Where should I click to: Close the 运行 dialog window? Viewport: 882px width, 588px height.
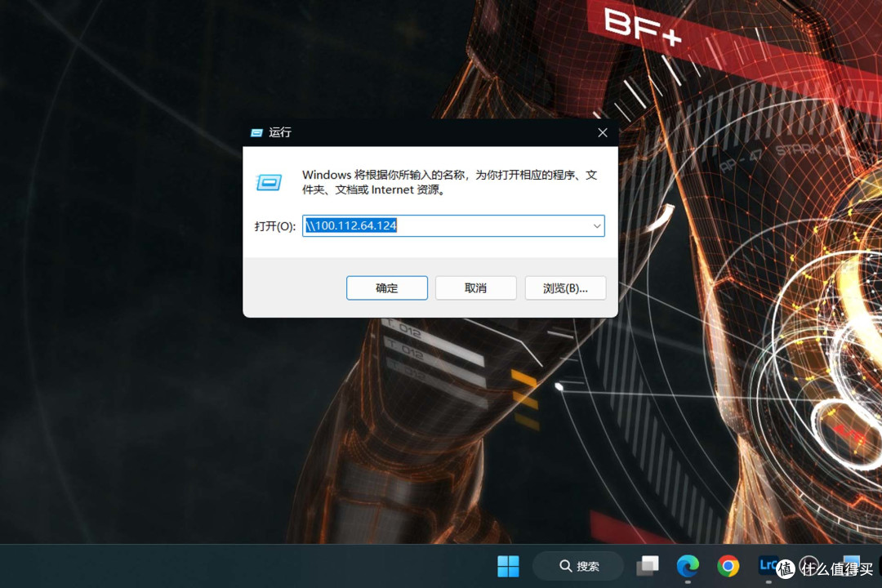603,133
